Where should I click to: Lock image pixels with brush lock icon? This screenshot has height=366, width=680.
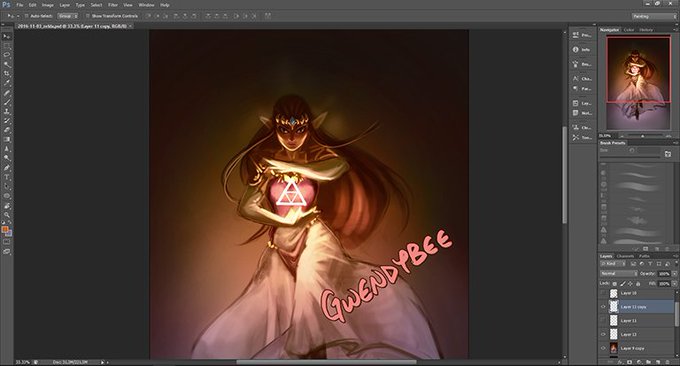tap(622, 284)
